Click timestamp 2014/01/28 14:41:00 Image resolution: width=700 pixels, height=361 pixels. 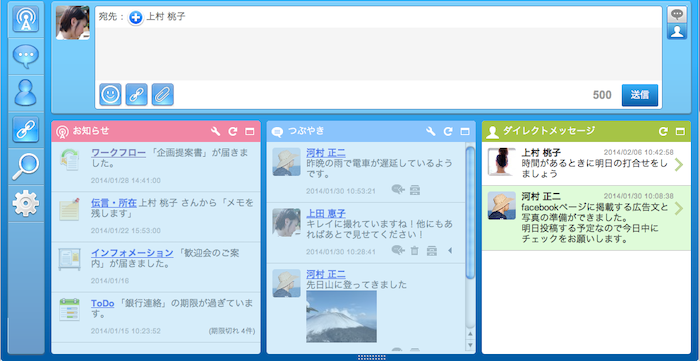coord(126,181)
